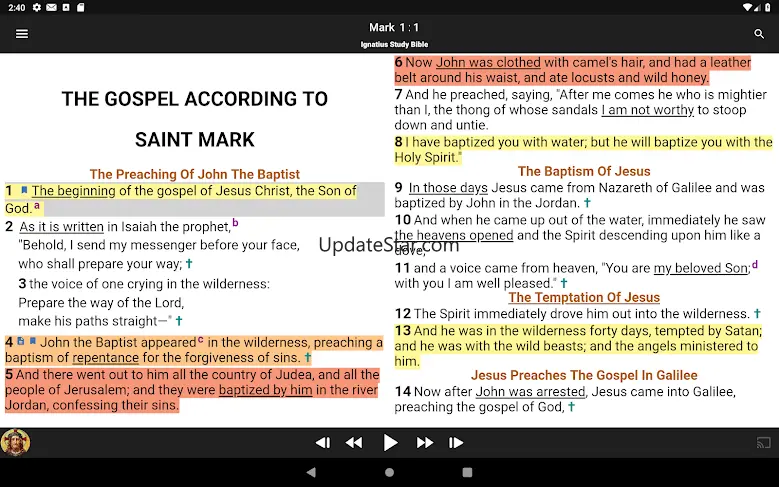Screen dimensions: 779x487
Task: Tap SD card icon in status bar
Action: tap(80, 7)
